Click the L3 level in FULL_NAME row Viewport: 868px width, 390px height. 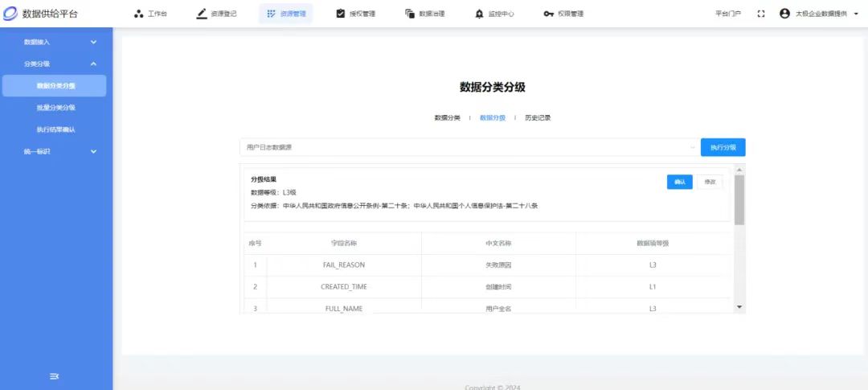click(x=653, y=308)
